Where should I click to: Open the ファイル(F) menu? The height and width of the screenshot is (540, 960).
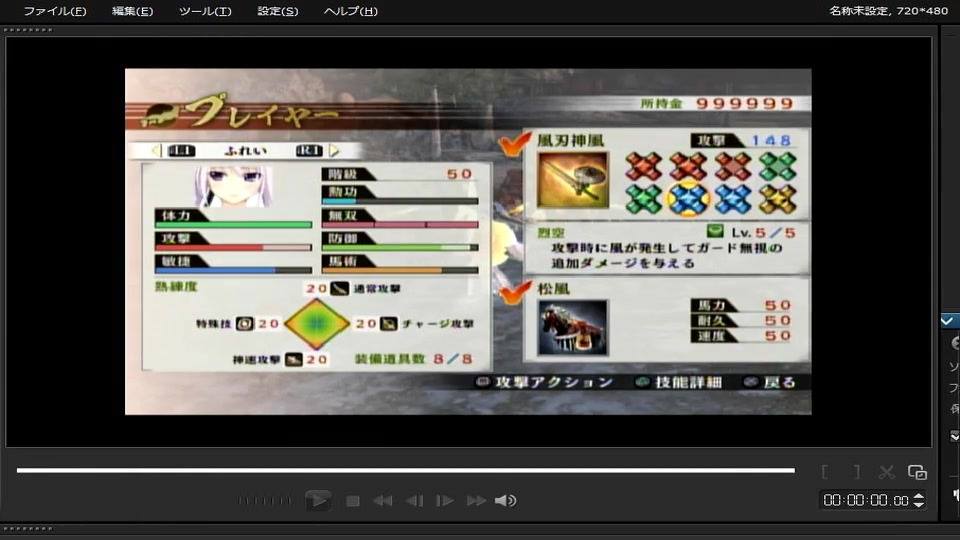54,11
